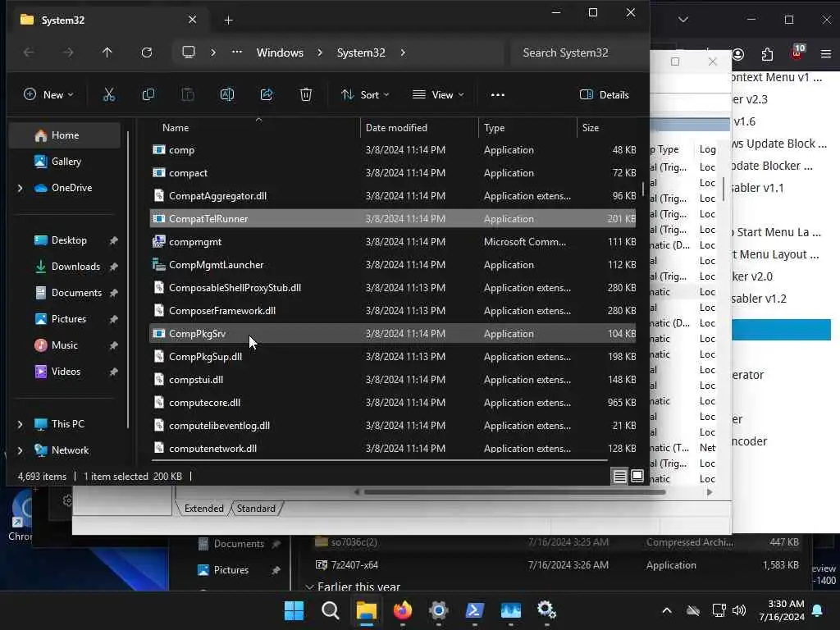The width and height of the screenshot is (840, 630).
Task: Open hidden path ellipsis in address bar
Action: [x=237, y=52]
